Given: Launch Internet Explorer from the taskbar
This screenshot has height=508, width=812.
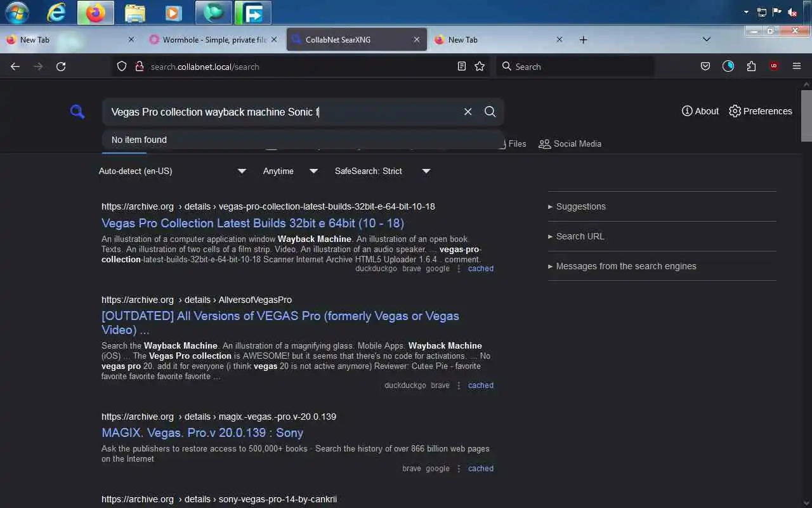Looking at the screenshot, I should (x=56, y=12).
